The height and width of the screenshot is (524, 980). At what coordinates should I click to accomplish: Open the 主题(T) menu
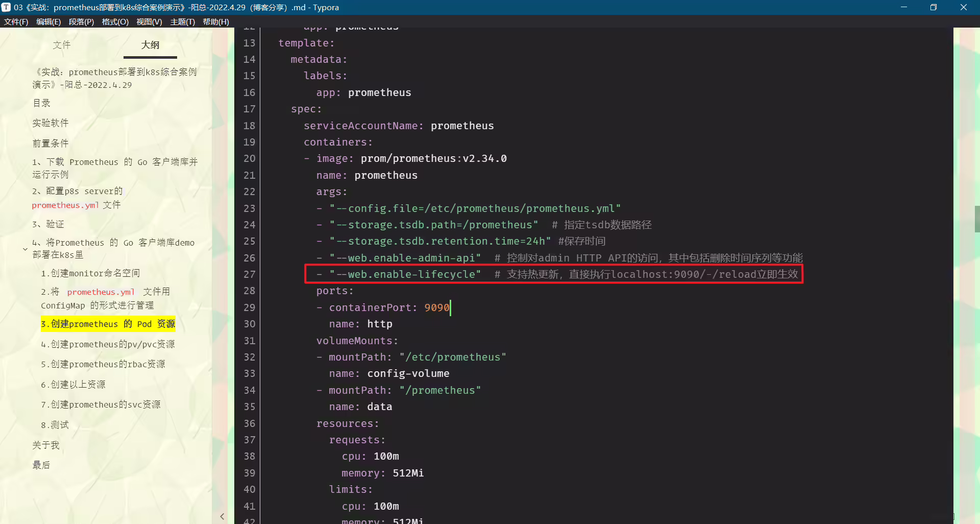click(183, 22)
